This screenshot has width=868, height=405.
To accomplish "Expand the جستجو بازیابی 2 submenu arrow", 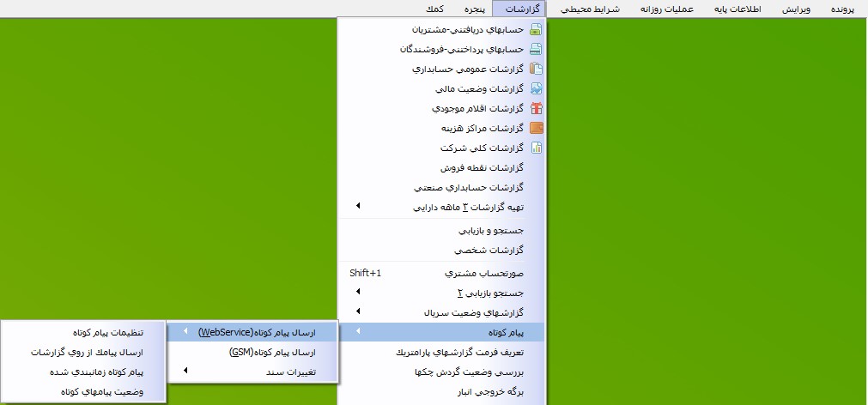I will tap(358, 292).
